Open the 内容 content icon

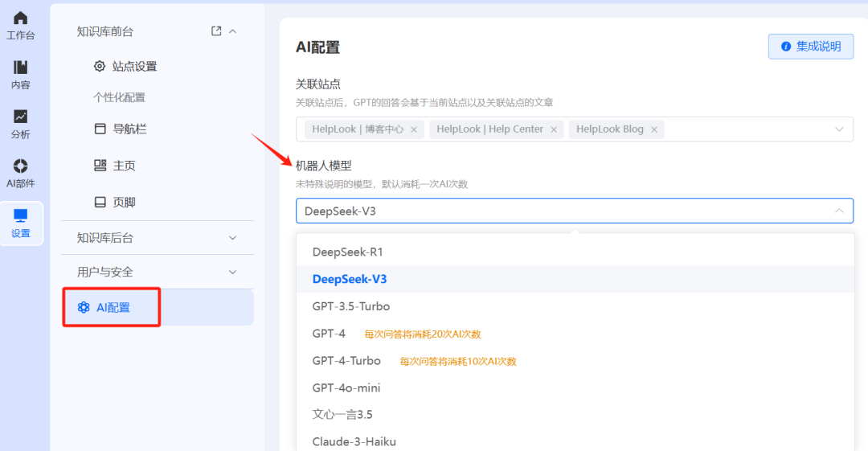pos(20,67)
